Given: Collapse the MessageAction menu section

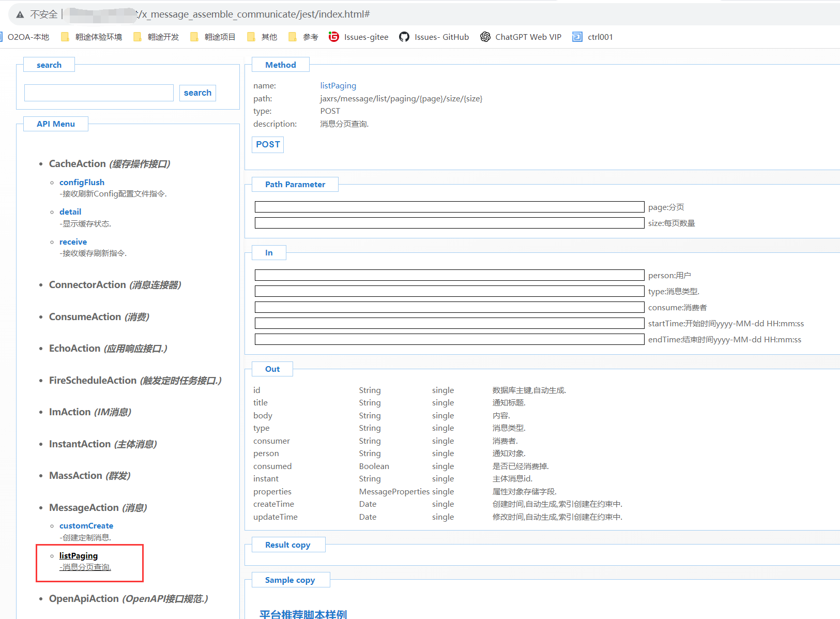Looking at the screenshot, I should tap(84, 508).
